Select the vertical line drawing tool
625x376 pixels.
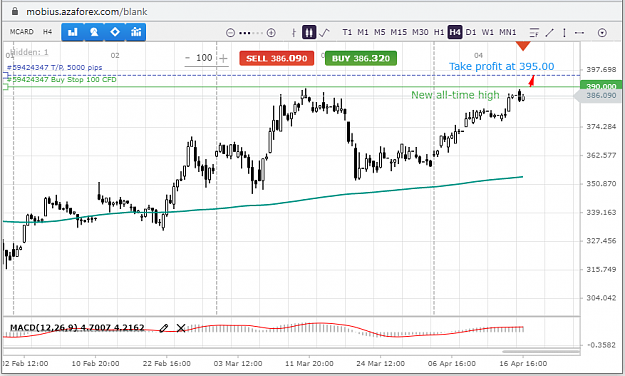pyautogui.click(x=564, y=33)
